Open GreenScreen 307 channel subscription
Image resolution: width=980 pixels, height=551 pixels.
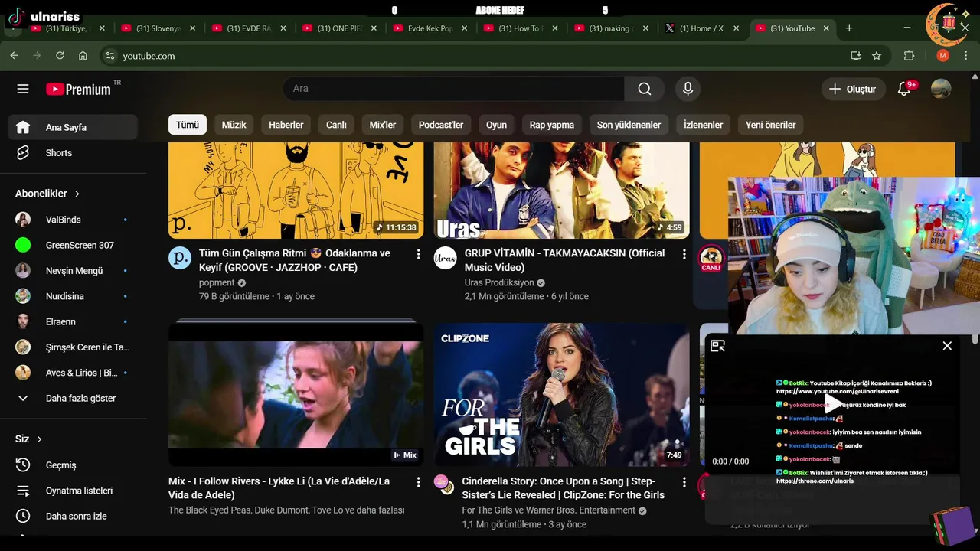click(73, 245)
